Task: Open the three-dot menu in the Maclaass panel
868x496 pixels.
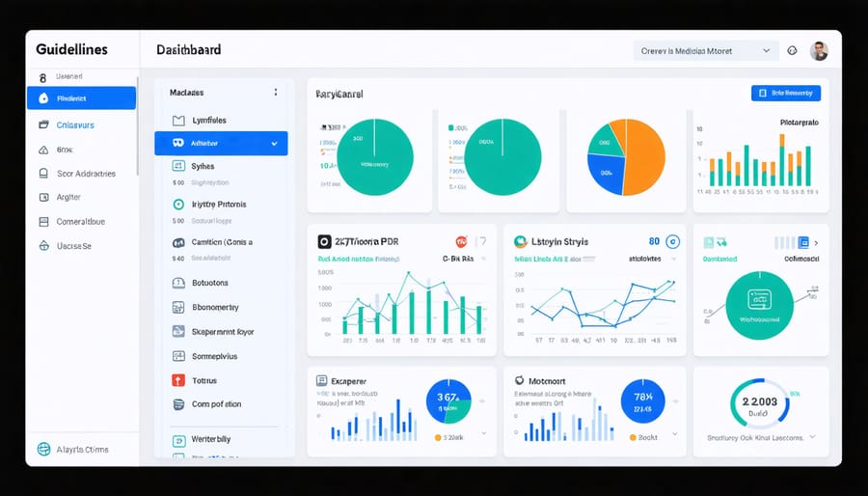Action: point(276,92)
